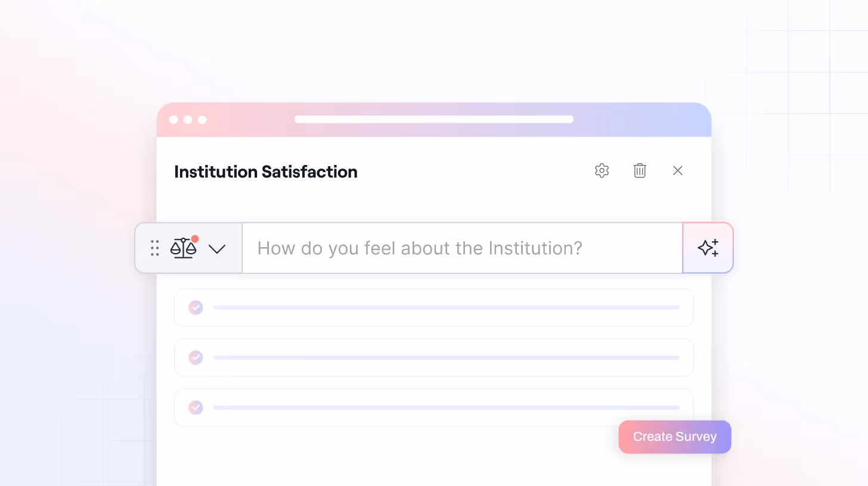Screen dimensions: 868x486
Task: Select the browser address bar area
Action: click(x=434, y=119)
